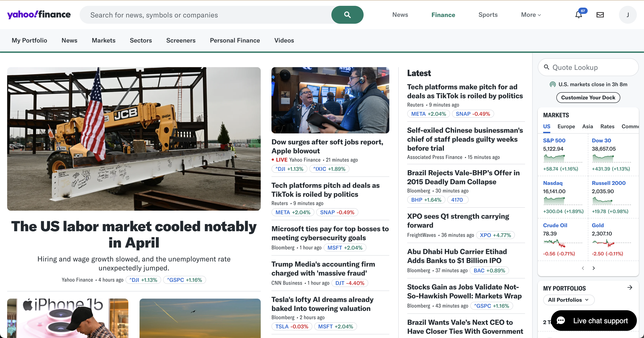Open the All Portfolios dropdown

click(x=568, y=300)
